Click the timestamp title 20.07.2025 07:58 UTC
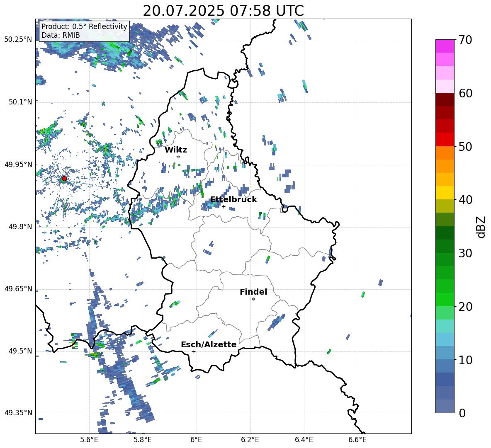The image size is (491, 448). click(223, 11)
